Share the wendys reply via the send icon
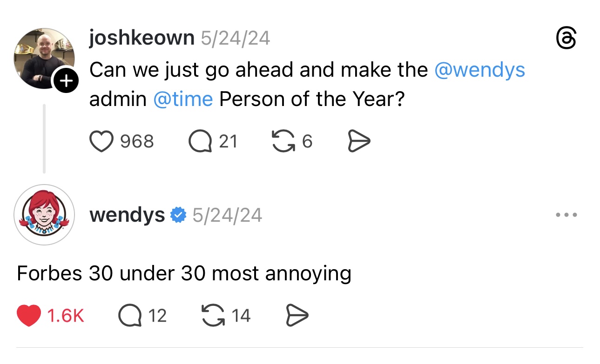This screenshot has width=600, height=364. pos(296,316)
